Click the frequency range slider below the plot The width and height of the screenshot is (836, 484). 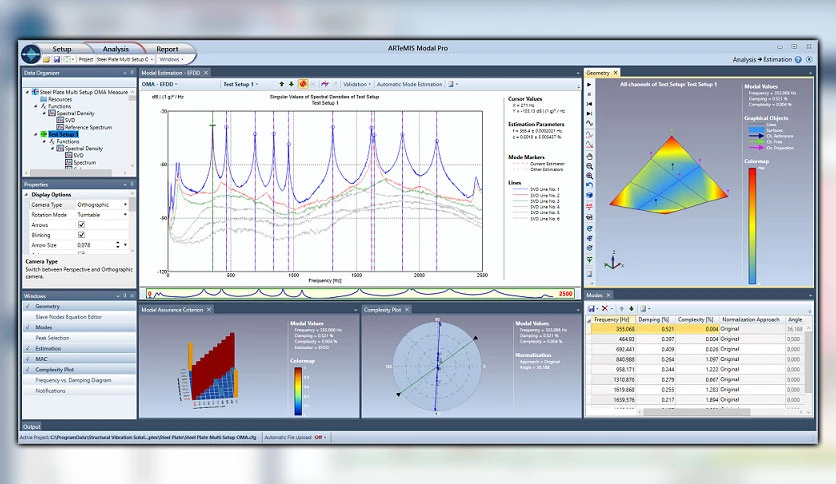[361, 293]
